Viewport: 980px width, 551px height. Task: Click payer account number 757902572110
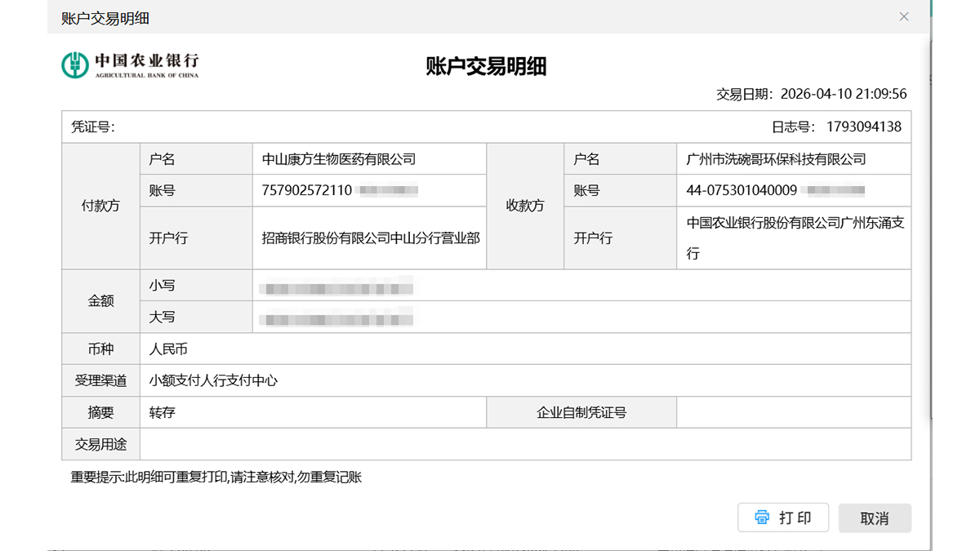pos(307,190)
